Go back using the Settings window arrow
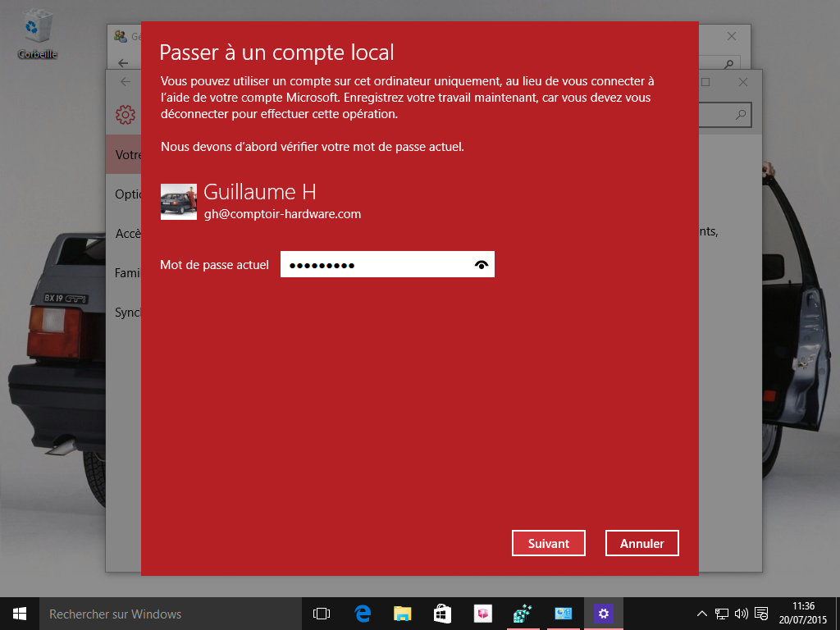 (125, 82)
